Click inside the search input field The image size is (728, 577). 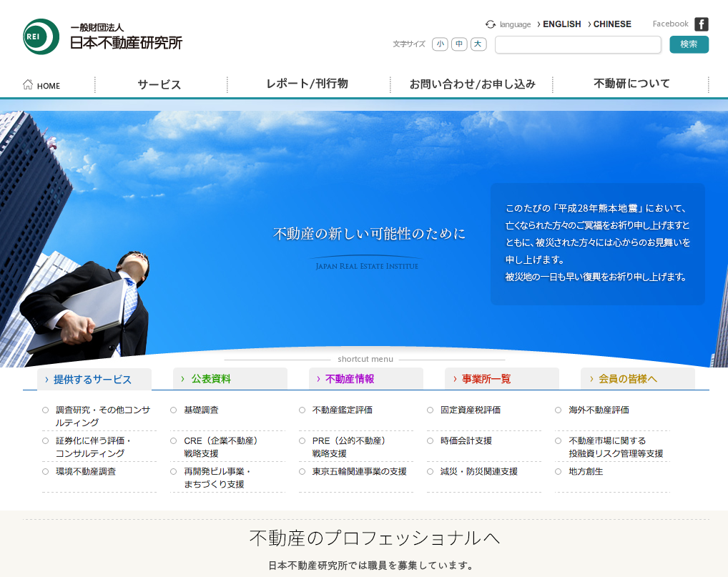click(x=578, y=44)
